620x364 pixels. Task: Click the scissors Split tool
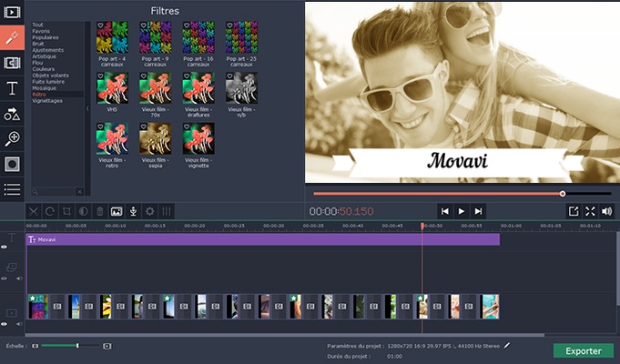tap(34, 211)
